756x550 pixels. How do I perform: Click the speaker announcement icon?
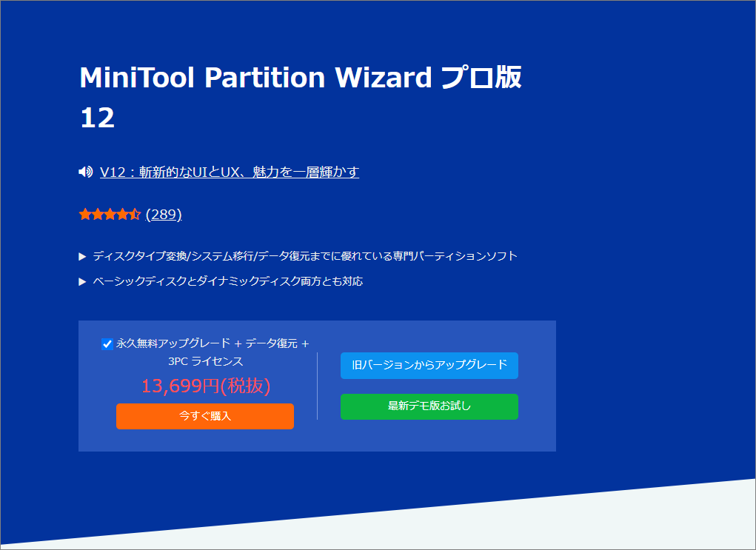[86, 172]
